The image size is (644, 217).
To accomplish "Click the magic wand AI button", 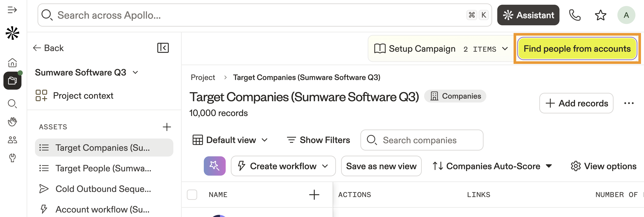I will point(215,166).
